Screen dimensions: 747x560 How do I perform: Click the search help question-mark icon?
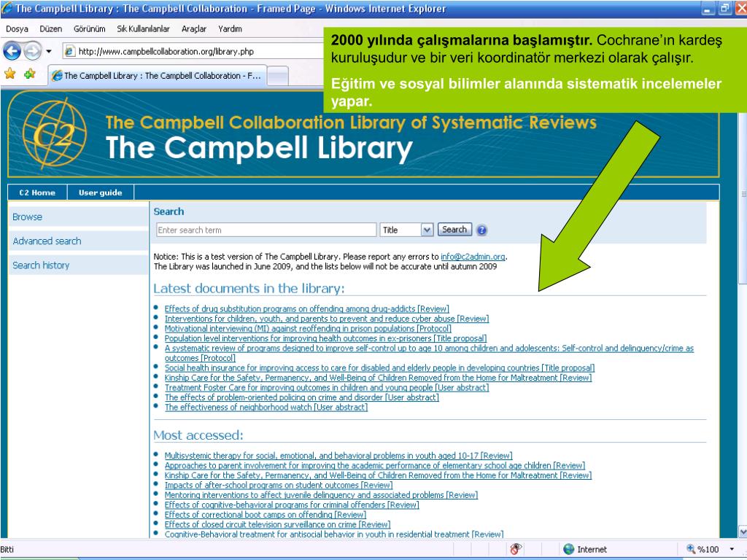click(x=481, y=230)
